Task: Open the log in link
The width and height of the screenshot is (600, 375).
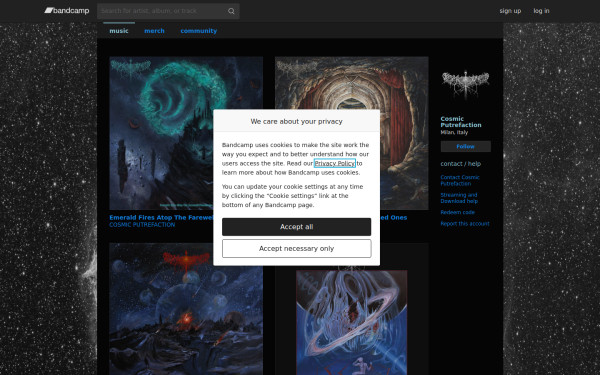Action: pyautogui.click(x=541, y=11)
